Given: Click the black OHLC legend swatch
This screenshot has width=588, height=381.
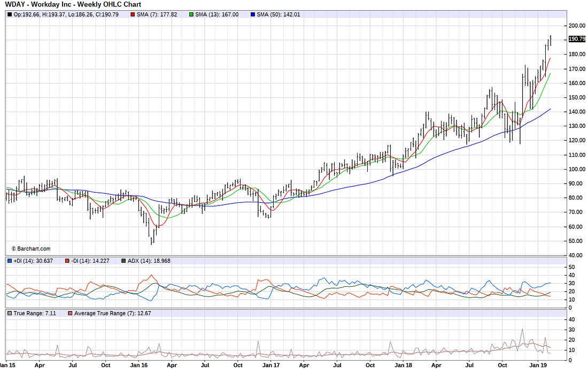Looking at the screenshot, I should [10, 14].
